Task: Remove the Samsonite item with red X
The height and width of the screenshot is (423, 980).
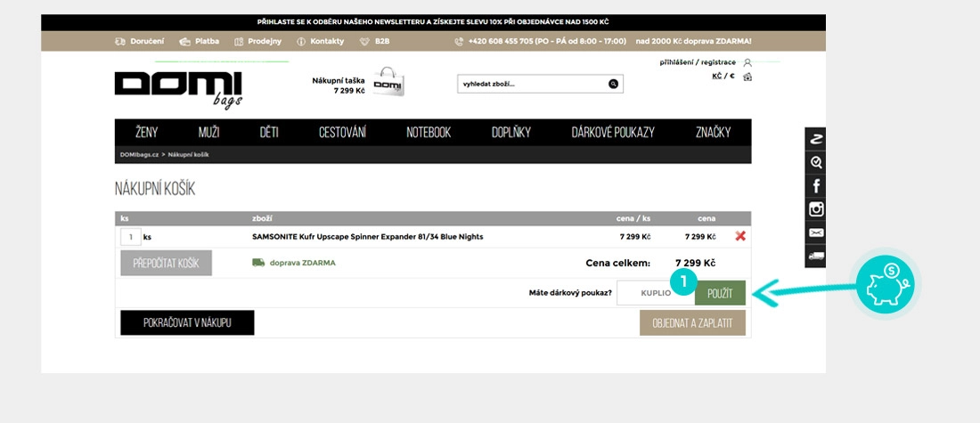Action: 739,237
